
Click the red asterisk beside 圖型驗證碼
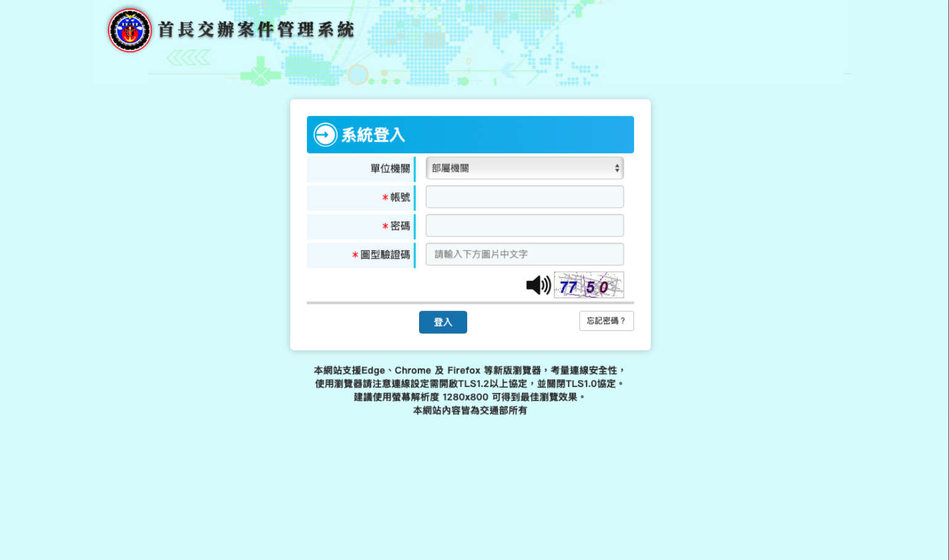pyautogui.click(x=356, y=255)
